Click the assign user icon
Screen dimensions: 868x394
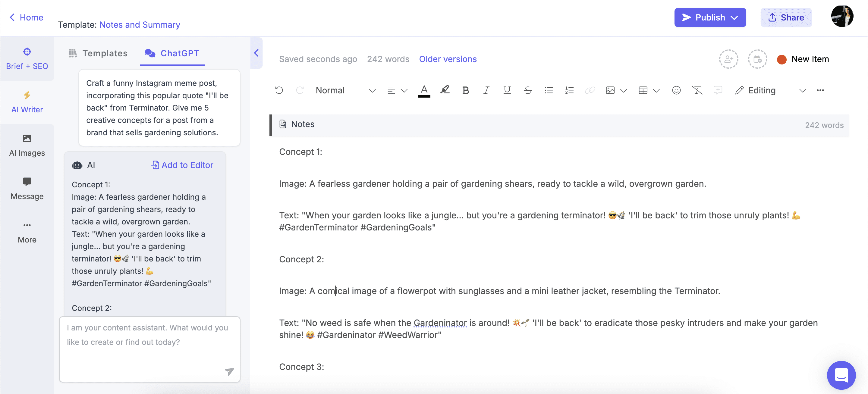tap(728, 59)
